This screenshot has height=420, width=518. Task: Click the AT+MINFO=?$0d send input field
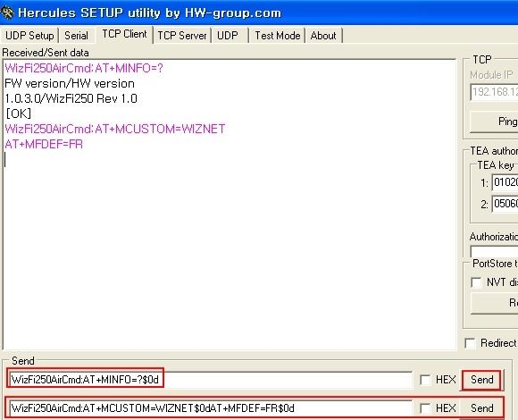(x=211, y=380)
